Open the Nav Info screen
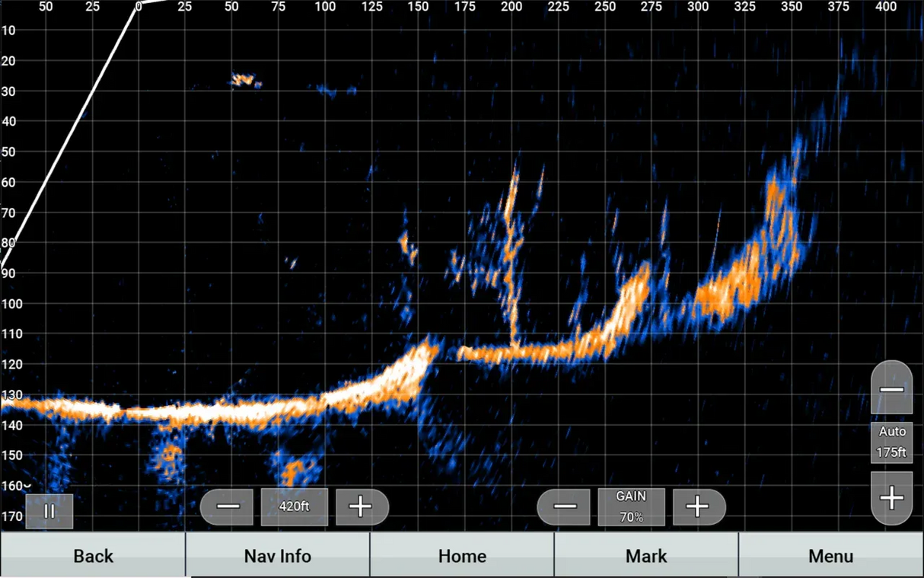Screen dimensions: 924x578 (x=277, y=556)
